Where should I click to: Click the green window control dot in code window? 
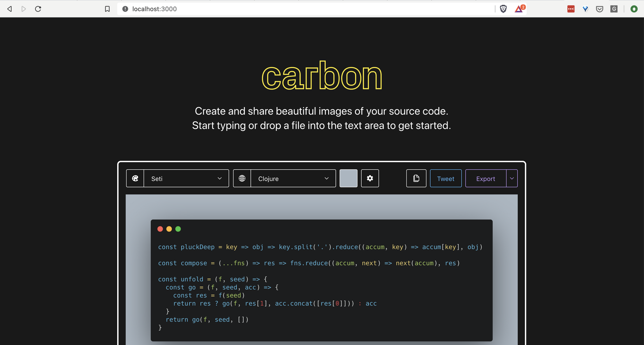click(x=178, y=229)
